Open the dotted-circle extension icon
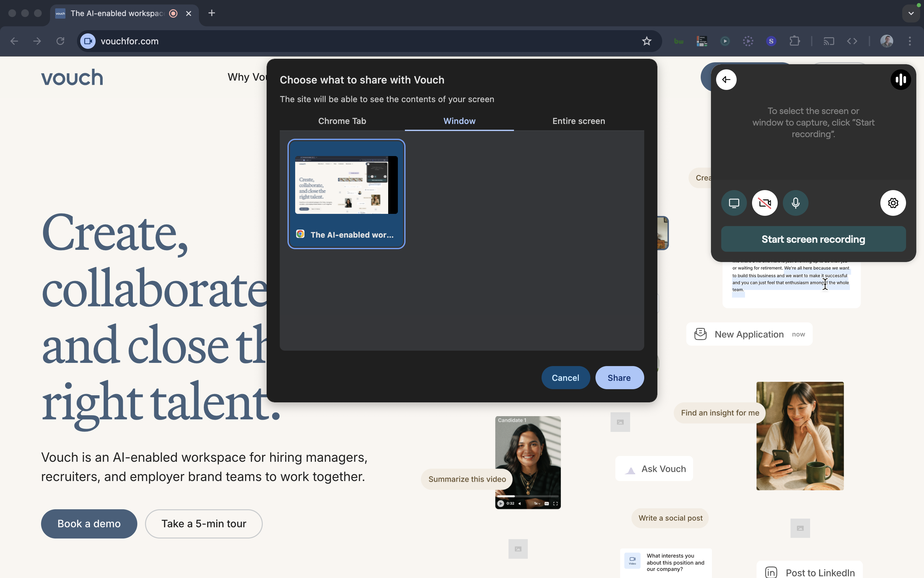Viewport: 924px width, 578px height. [x=748, y=41]
